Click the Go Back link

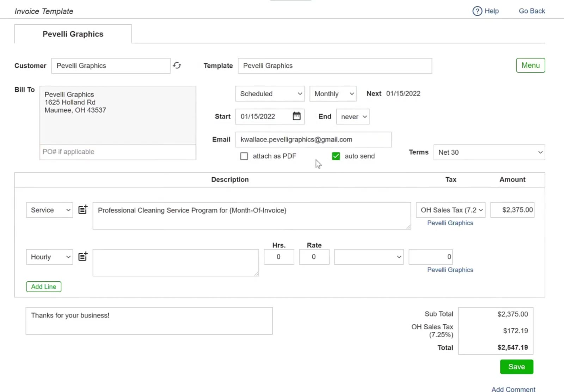coord(532,11)
